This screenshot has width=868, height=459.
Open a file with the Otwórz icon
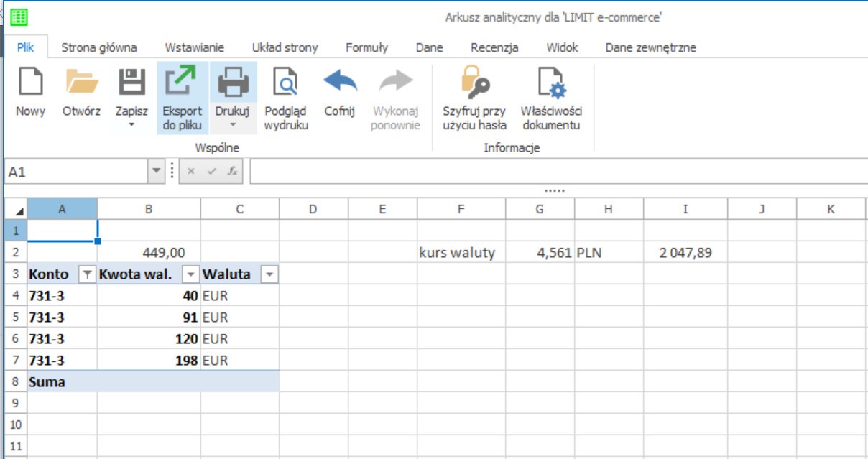[x=81, y=81]
